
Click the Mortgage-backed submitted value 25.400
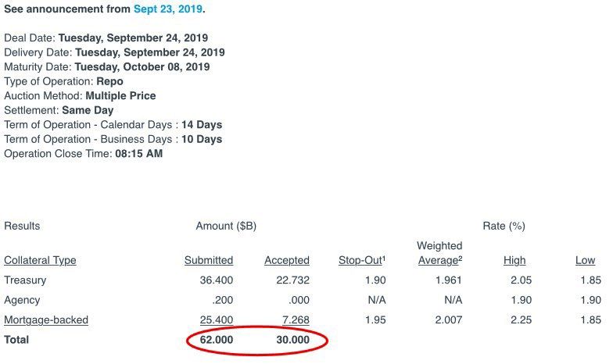point(216,320)
